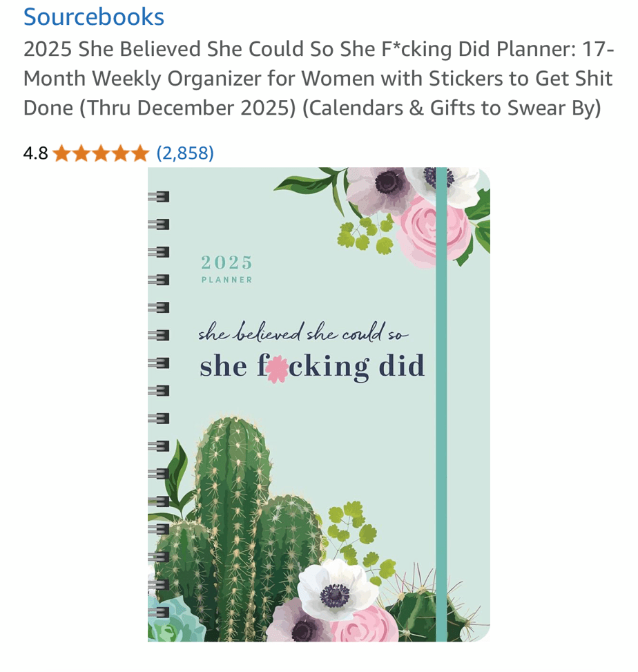This screenshot has width=638, height=672.
Task: Click the fifth orange rating star
Action: point(139,153)
